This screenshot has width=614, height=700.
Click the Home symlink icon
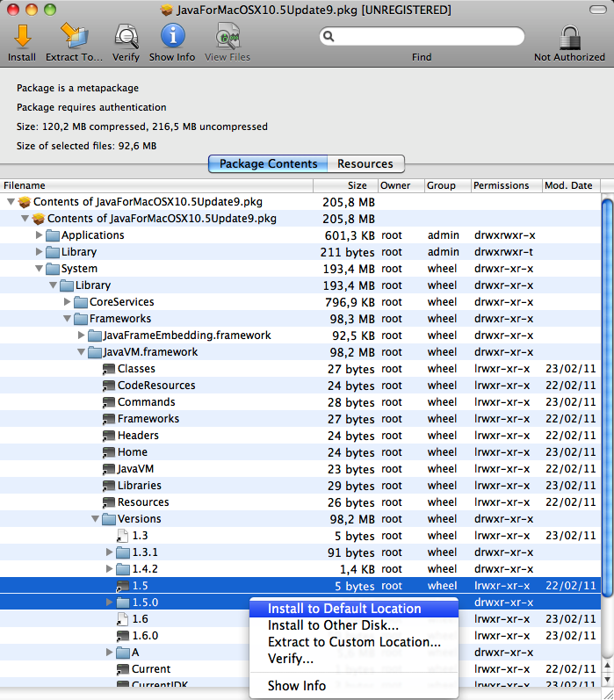tap(109, 452)
